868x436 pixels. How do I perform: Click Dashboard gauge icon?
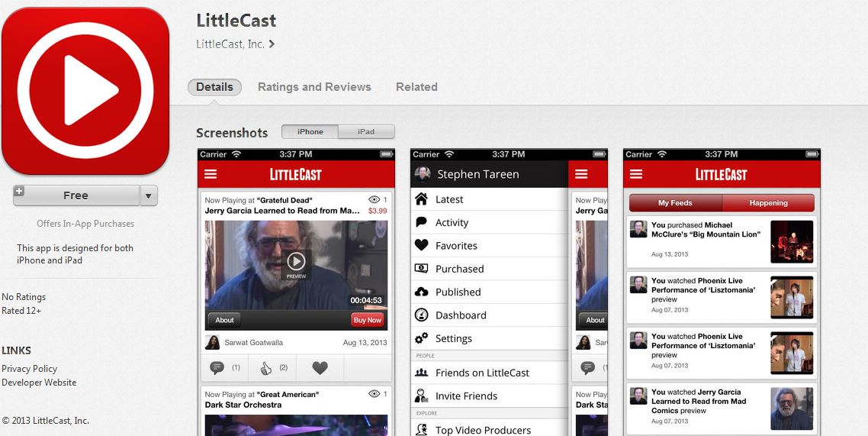421,315
